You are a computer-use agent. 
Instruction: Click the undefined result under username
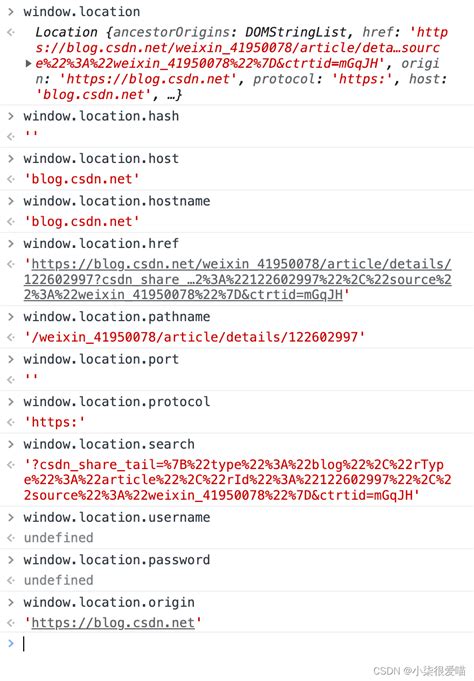pos(59,538)
